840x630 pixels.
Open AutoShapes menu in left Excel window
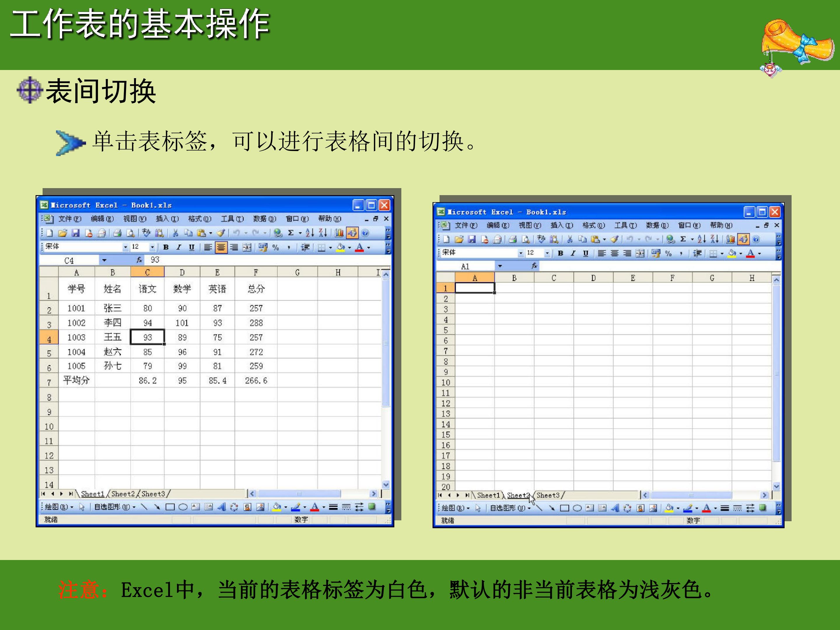tap(115, 507)
